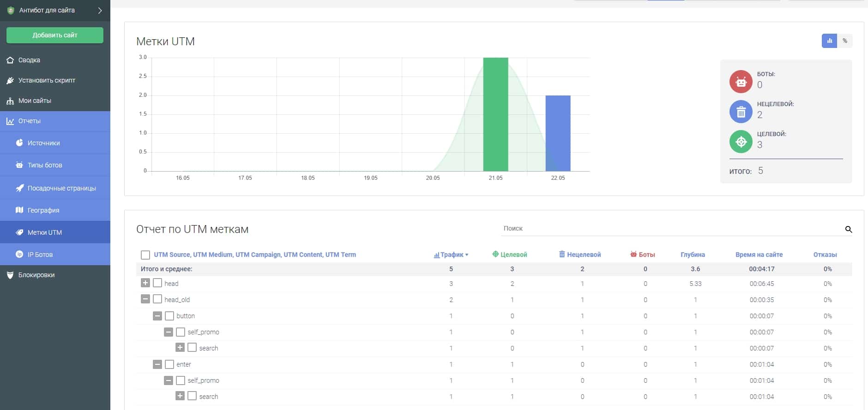Click the IP icon for IP Ботов
Screen dimensions: 868x410
(x=19, y=255)
